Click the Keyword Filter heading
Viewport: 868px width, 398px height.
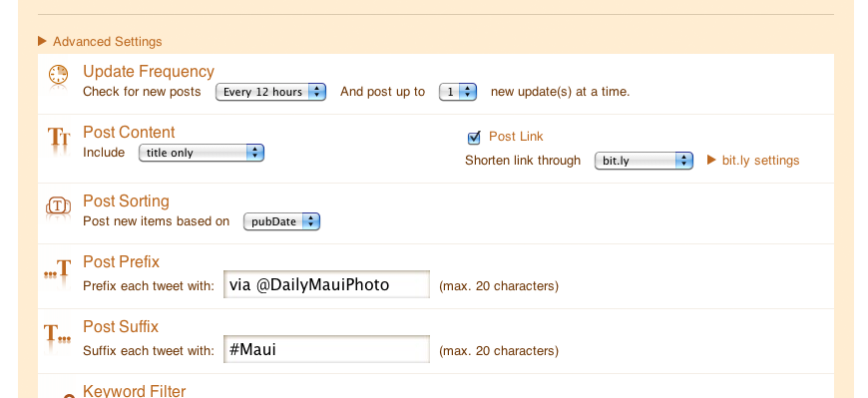click(x=135, y=391)
